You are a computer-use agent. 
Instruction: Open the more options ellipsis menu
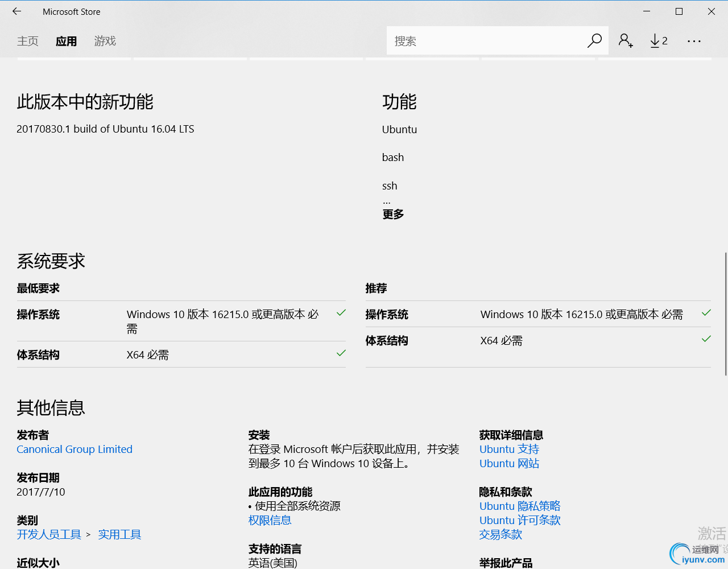click(694, 41)
